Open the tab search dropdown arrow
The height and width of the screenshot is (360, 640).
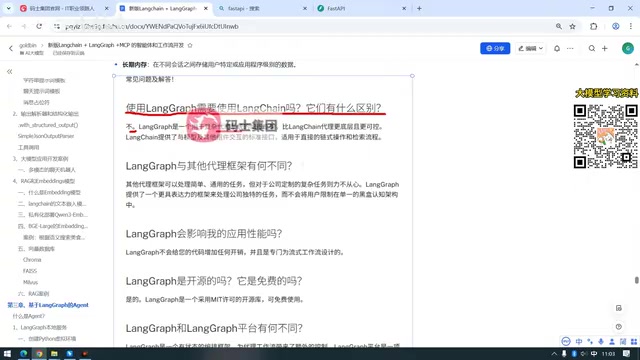pos(8,8)
